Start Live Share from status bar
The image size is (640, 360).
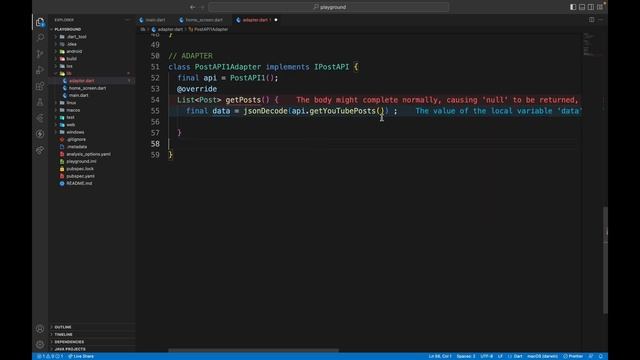[x=81, y=356]
